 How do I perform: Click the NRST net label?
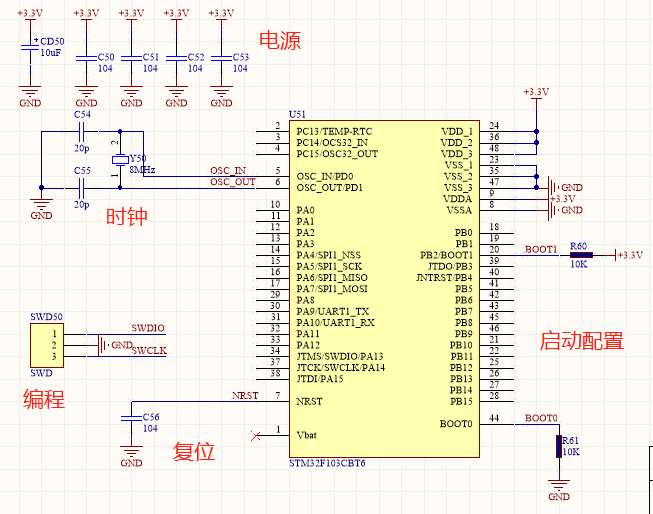pos(245,396)
